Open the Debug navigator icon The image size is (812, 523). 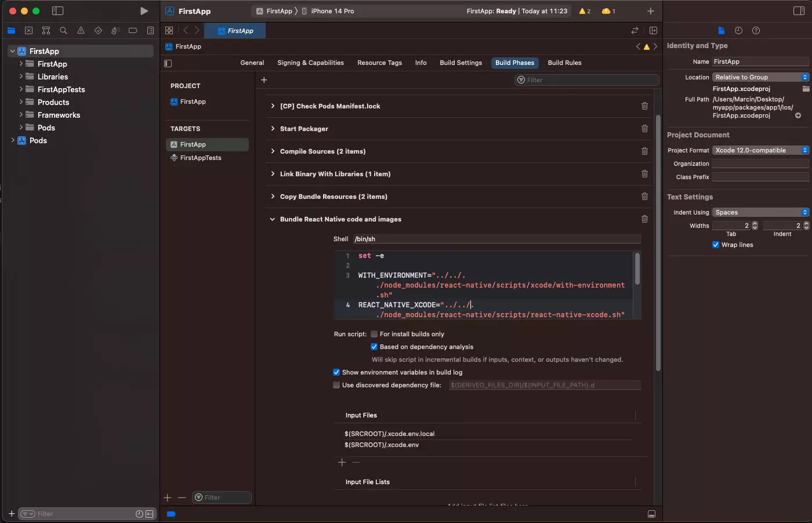coord(115,31)
